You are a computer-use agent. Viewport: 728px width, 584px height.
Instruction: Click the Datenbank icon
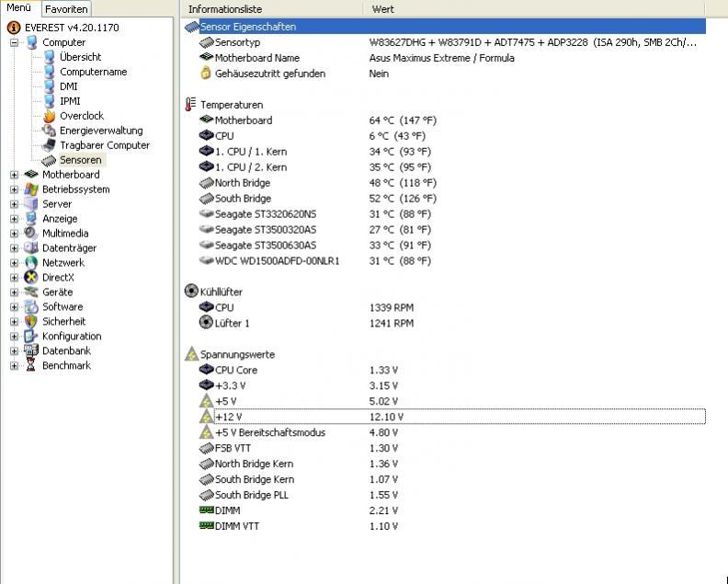(x=31, y=350)
